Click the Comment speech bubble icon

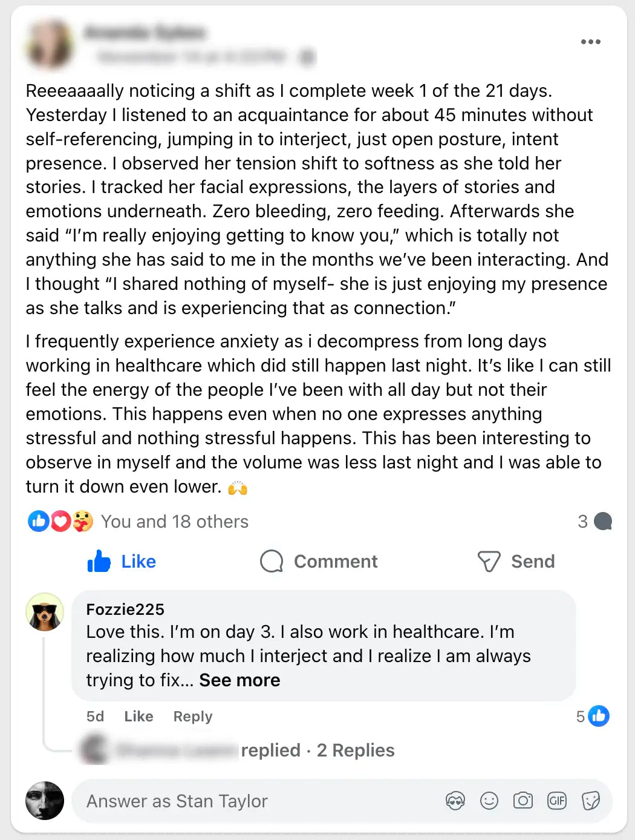(x=272, y=562)
